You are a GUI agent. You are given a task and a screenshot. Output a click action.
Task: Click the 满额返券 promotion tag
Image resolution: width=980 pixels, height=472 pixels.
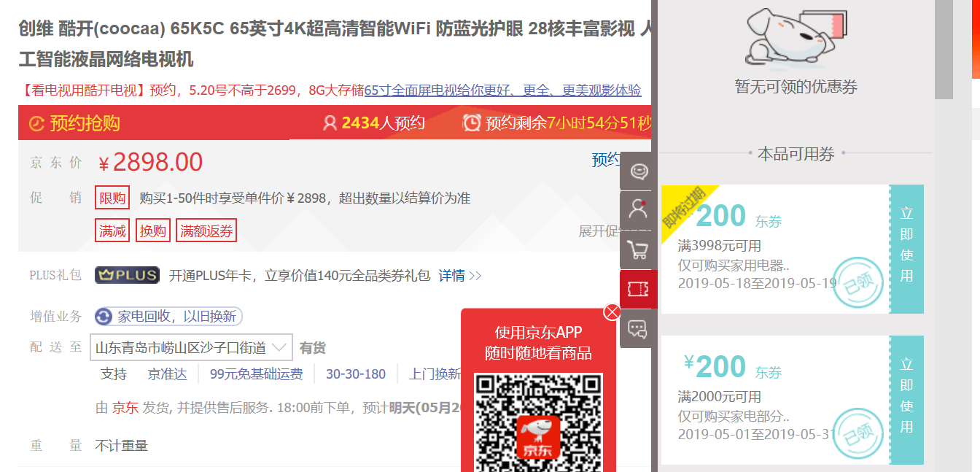click(206, 231)
